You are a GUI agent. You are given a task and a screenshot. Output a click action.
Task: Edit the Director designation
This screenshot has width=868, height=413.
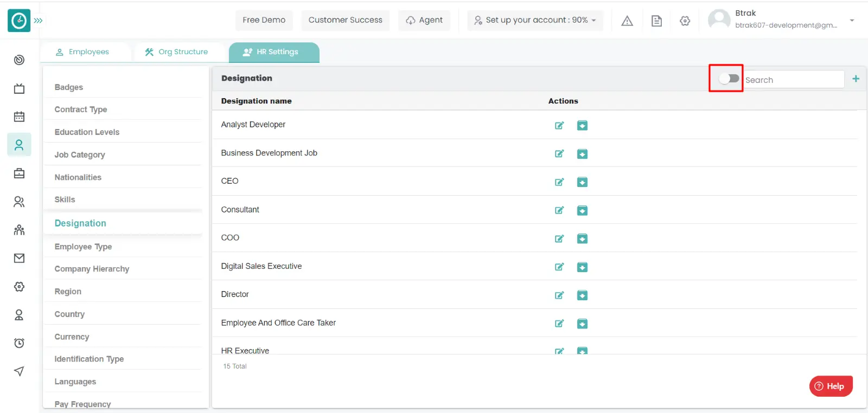[x=559, y=295]
